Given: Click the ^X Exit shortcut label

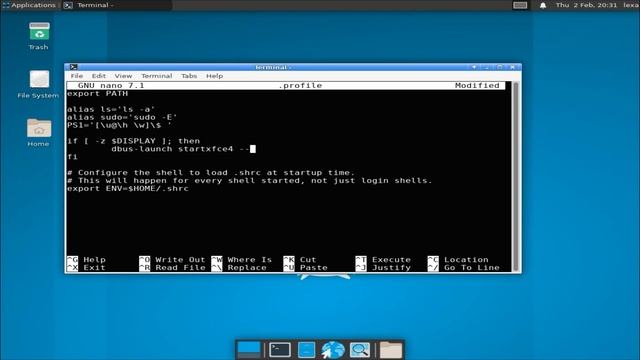Looking at the screenshot, I should [x=86, y=268].
